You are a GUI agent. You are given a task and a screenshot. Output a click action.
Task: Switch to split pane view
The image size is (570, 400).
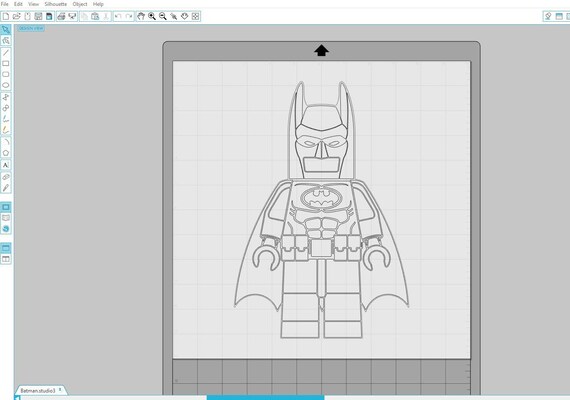pos(6,259)
